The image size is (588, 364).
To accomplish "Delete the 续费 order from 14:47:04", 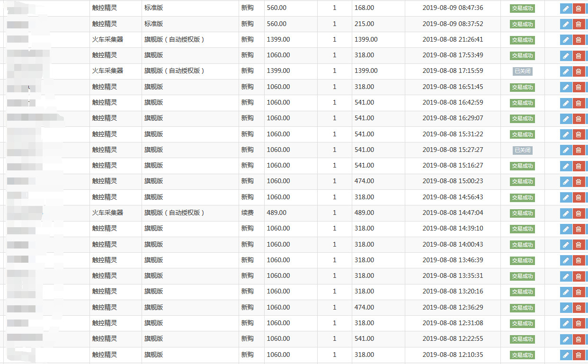I will 578,213.
